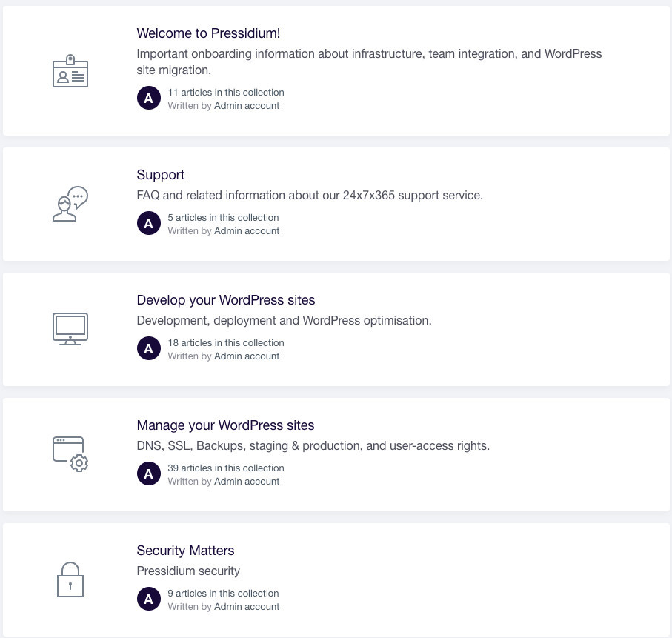The height and width of the screenshot is (638, 672).
Task: Click the 18 articles in this collection text
Action: tap(226, 342)
